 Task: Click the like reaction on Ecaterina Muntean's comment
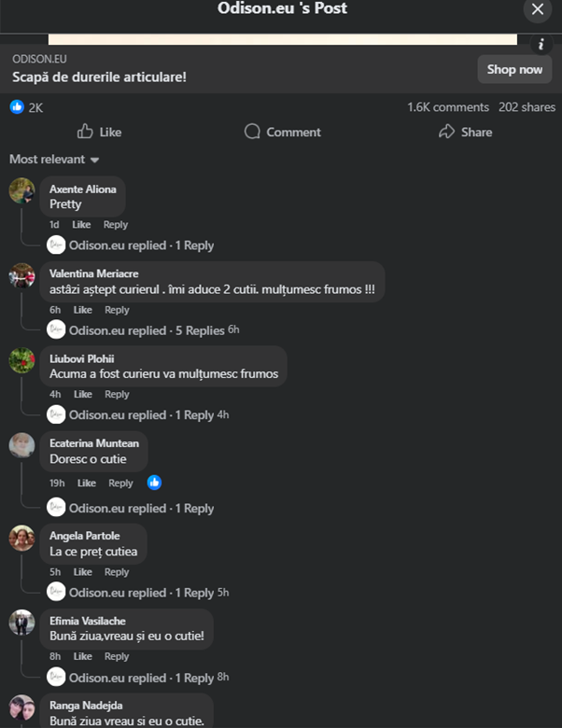pos(154,483)
